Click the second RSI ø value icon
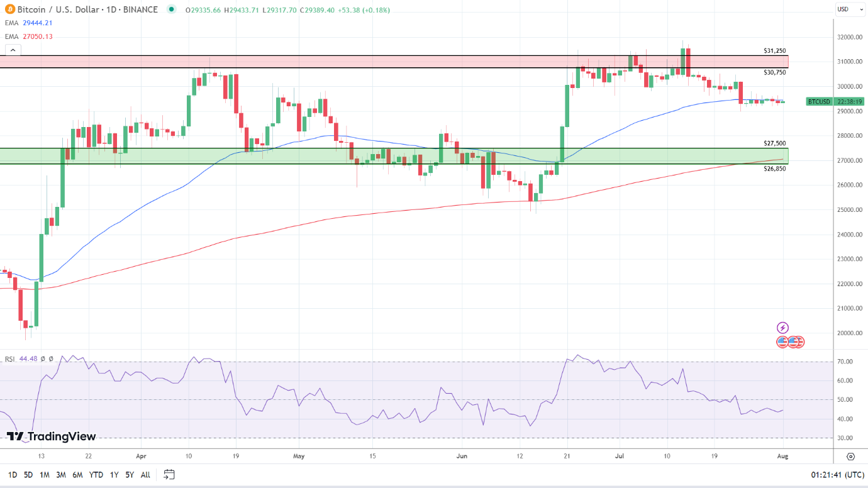 click(x=51, y=359)
